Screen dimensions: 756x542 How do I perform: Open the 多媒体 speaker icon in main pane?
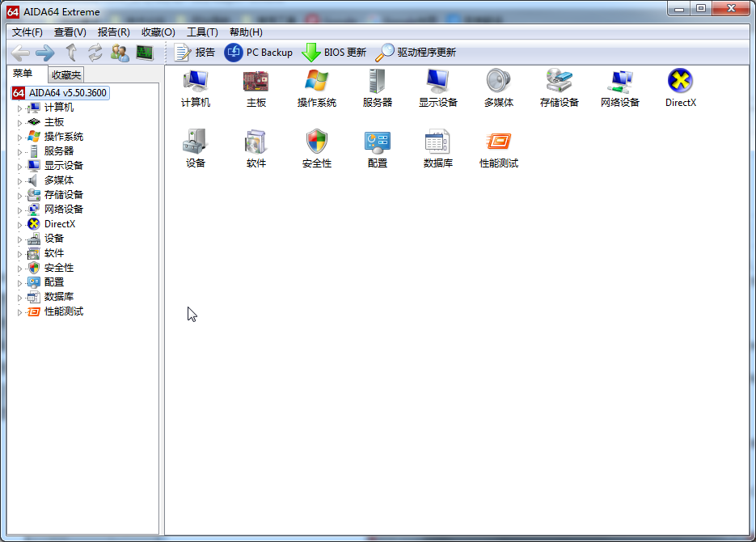[x=499, y=89]
